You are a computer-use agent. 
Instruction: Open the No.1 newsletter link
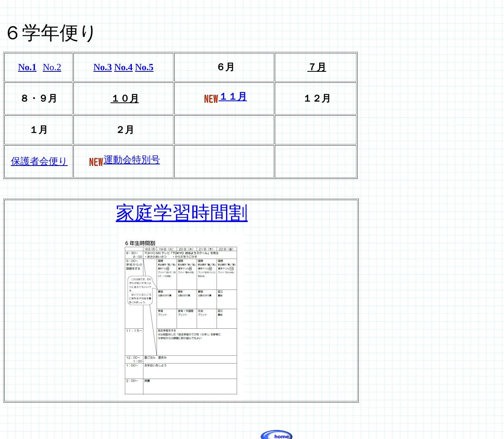(x=27, y=67)
